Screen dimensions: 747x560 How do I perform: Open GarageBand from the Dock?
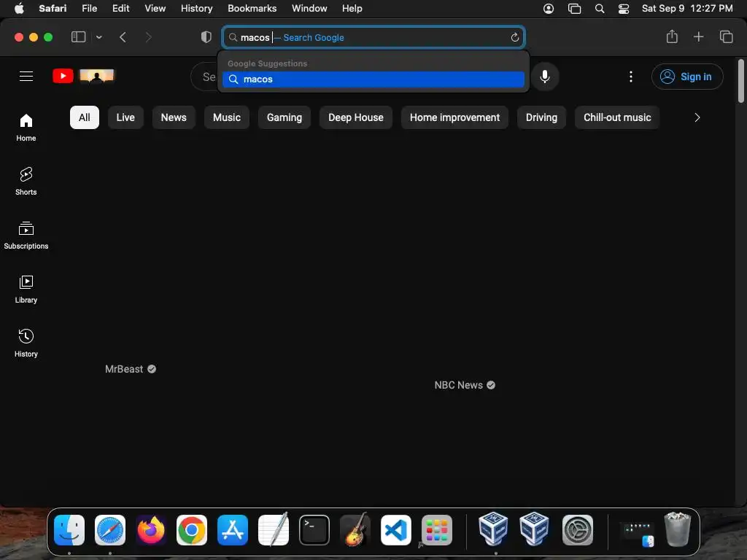tap(355, 530)
